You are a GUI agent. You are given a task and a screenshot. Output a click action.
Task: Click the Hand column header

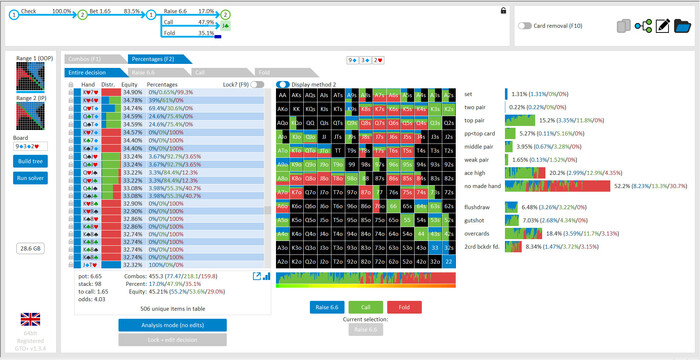point(88,84)
